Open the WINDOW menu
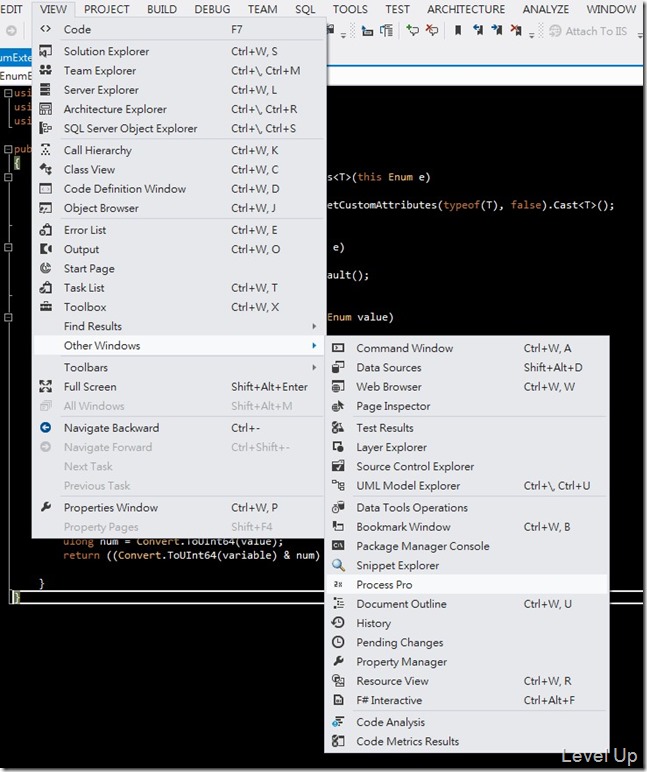Screen dimensions: 647x772 (x=611, y=9)
